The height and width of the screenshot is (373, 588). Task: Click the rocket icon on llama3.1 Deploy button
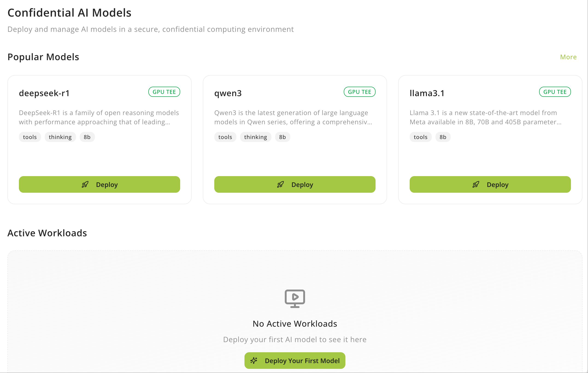click(x=476, y=184)
